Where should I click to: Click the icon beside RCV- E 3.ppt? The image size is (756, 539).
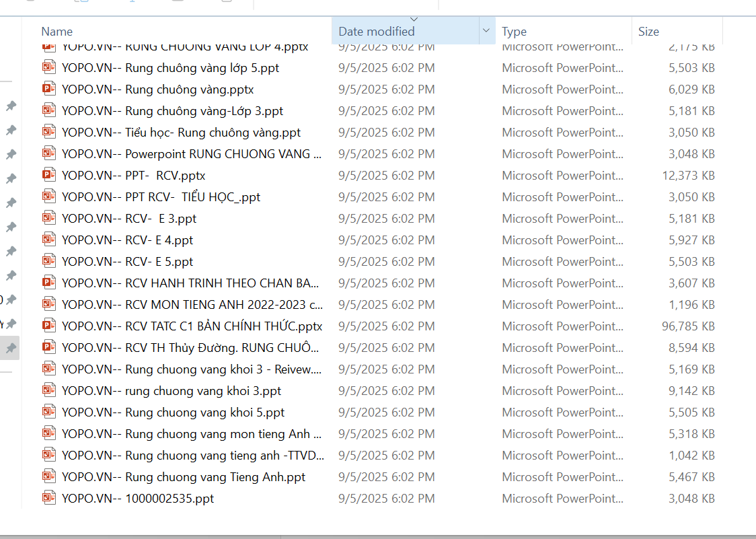(48, 218)
